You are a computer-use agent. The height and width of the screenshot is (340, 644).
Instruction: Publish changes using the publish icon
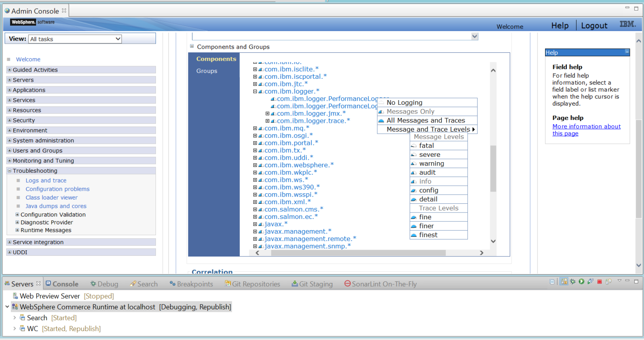[608, 281]
